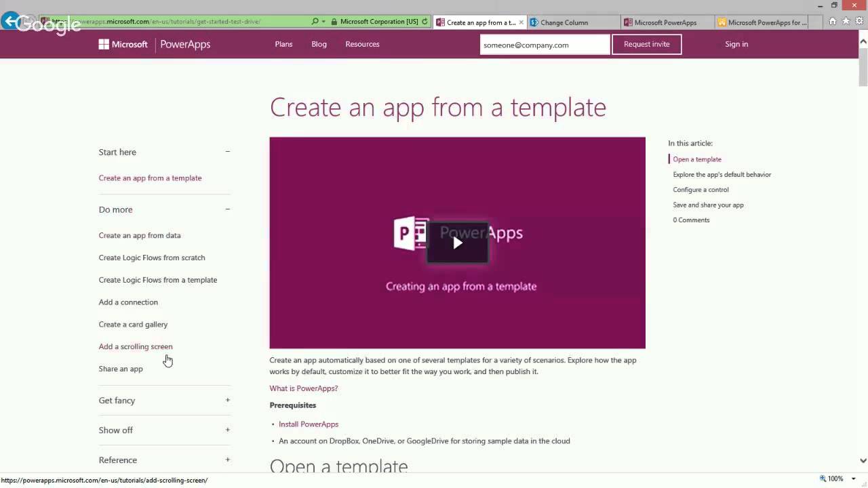Open the Blog menu item
The height and width of the screenshot is (488, 868).
tap(319, 44)
